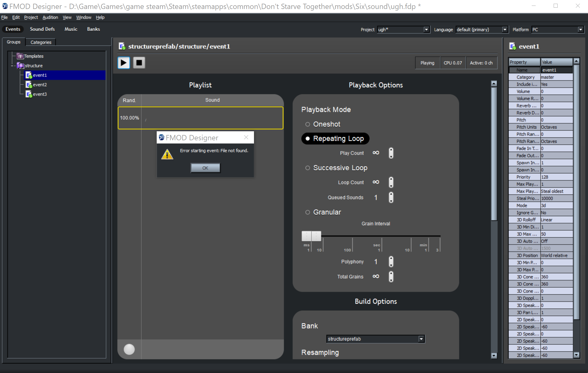Select event2 icon in structure group
This screenshot has width=588, height=373.
(29, 85)
